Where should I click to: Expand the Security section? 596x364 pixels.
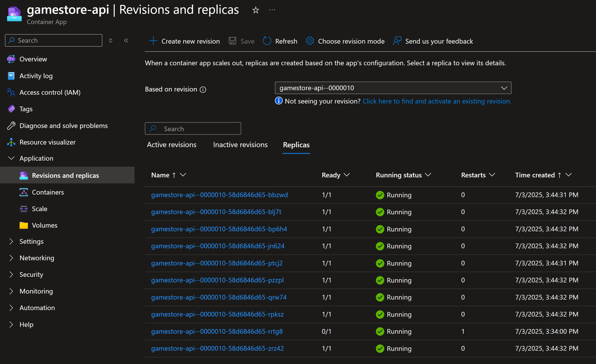[x=11, y=274]
